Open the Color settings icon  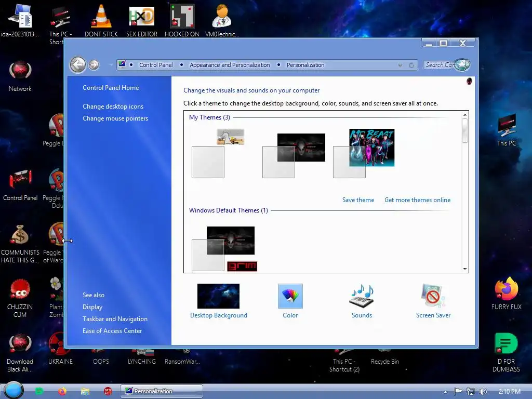290,296
